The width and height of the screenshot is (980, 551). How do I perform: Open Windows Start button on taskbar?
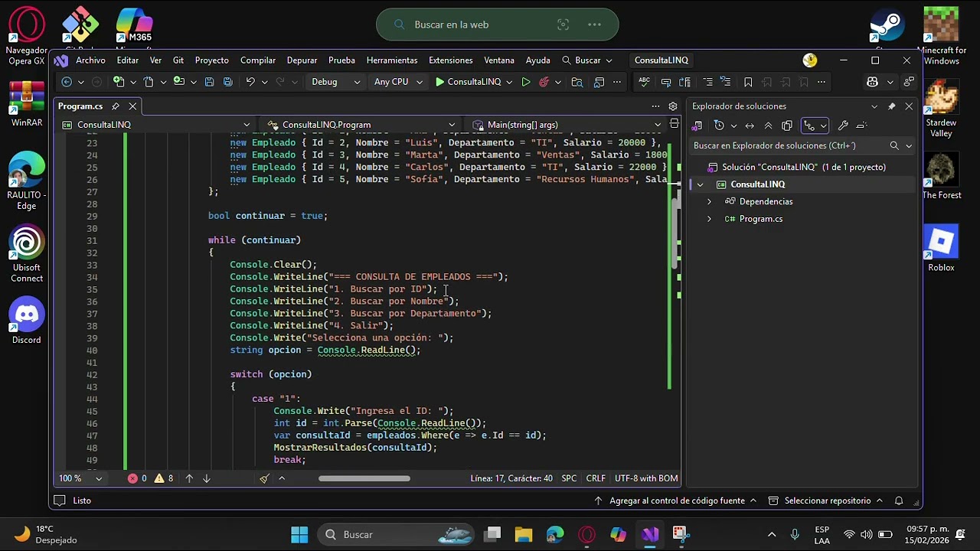(299, 534)
